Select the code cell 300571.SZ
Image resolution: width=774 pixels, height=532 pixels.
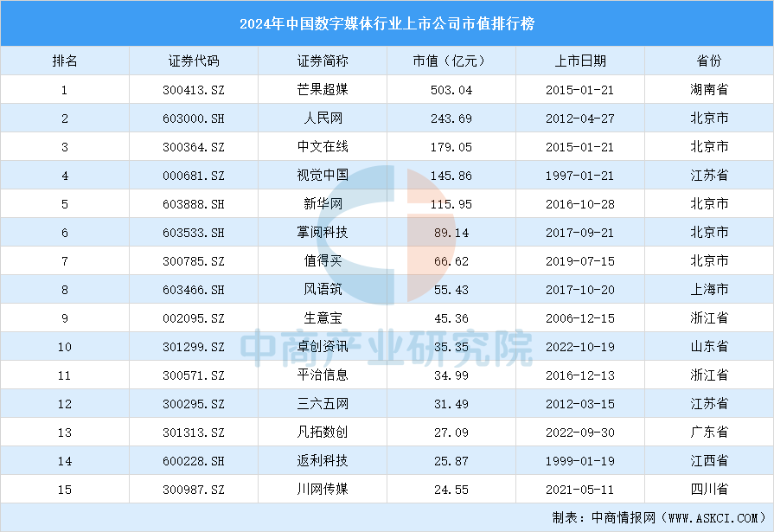pos(194,376)
